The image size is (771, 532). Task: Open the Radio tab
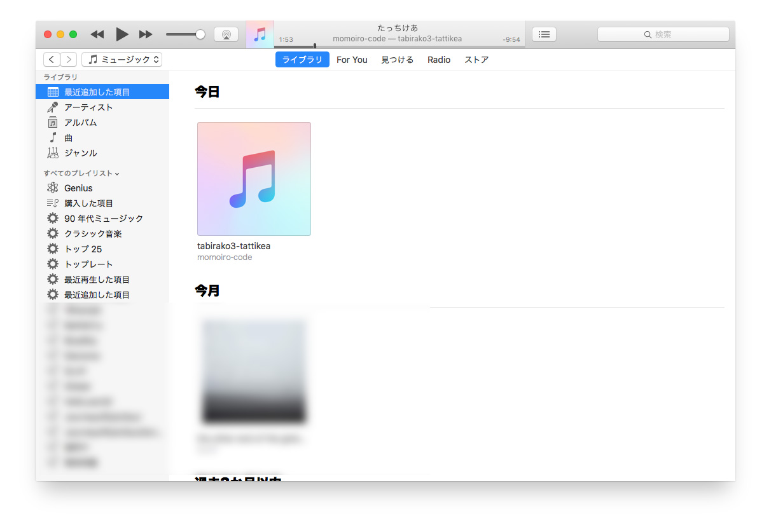439,60
